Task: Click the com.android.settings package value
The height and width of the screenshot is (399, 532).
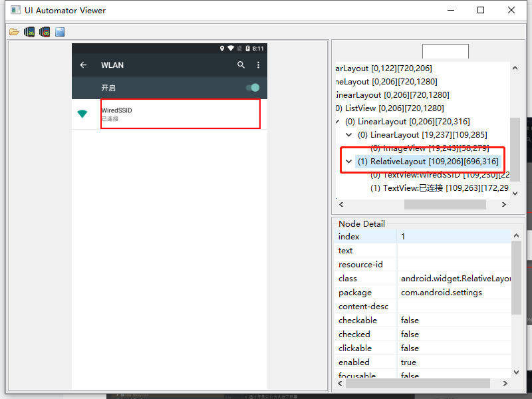Action: point(442,293)
